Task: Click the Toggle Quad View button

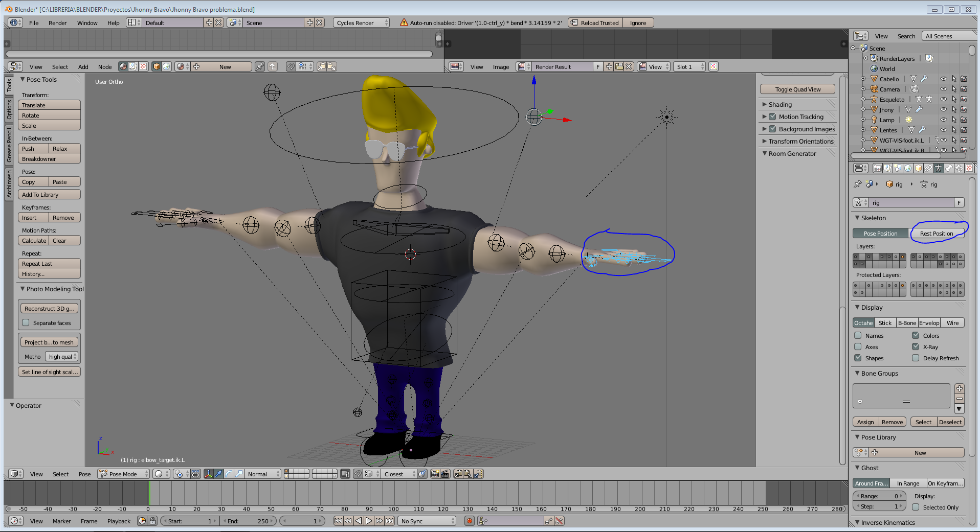Action: 798,89
